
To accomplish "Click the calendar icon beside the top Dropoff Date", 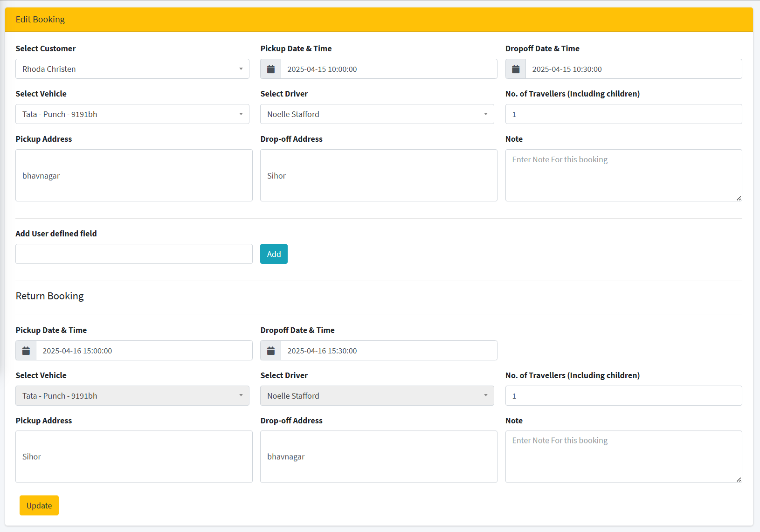I will click(516, 69).
